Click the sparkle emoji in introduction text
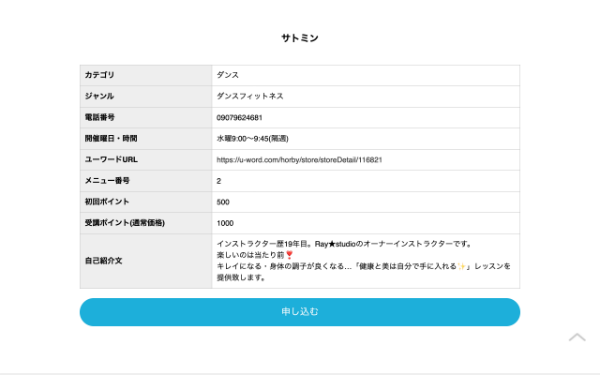This screenshot has width=600, height=375. [461, 266]
